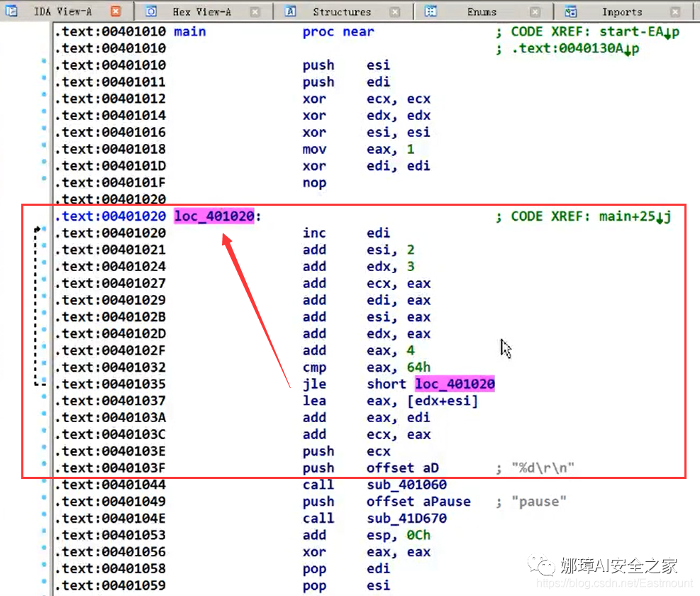Viewport: 700px width, 596px height.
Task: Click the [edx+esi] operand
Action: pyautogui.click(x=443, y=401)
